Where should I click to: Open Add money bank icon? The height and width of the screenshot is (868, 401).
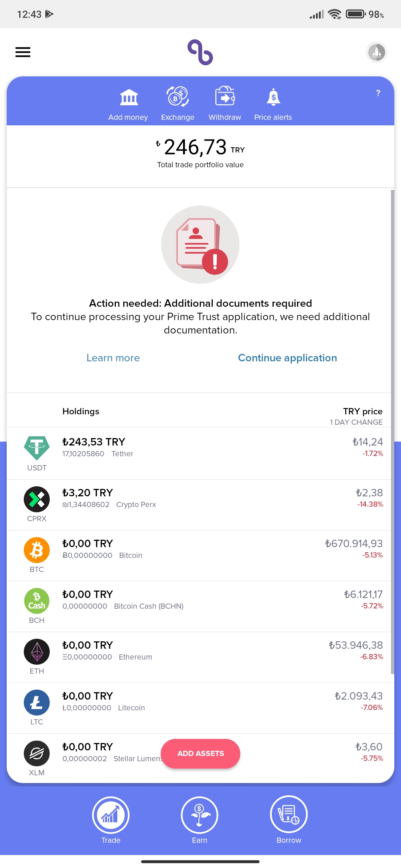128,97
